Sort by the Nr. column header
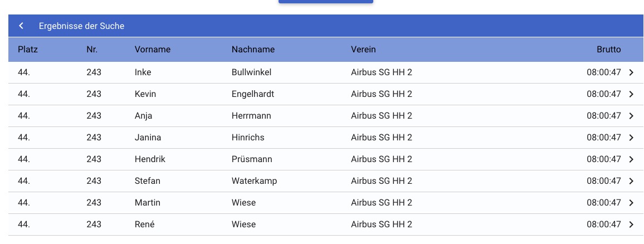Screen dimensions: 644x244 tap(92, 50)
